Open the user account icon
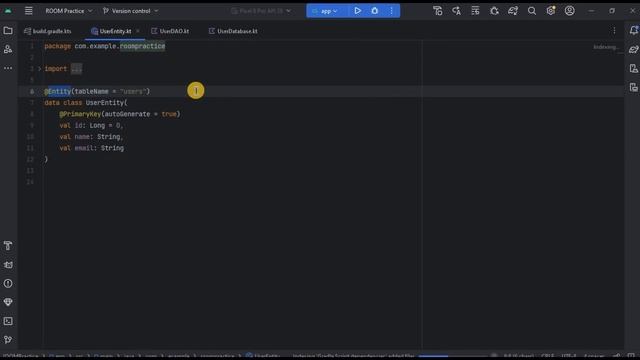This screenshot has width=640, height=360. (x=570, y=11)
